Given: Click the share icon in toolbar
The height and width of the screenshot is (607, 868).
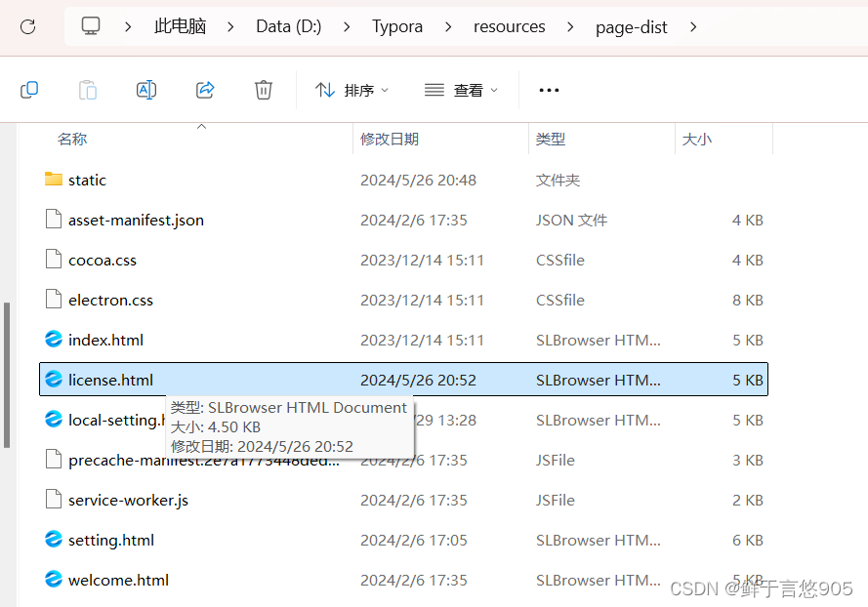Looking at the screenshot, I should [x=205, y=90].
